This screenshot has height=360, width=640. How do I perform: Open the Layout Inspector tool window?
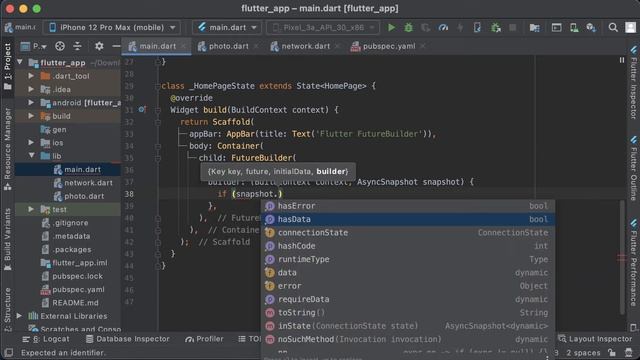(x=595, y=339)
